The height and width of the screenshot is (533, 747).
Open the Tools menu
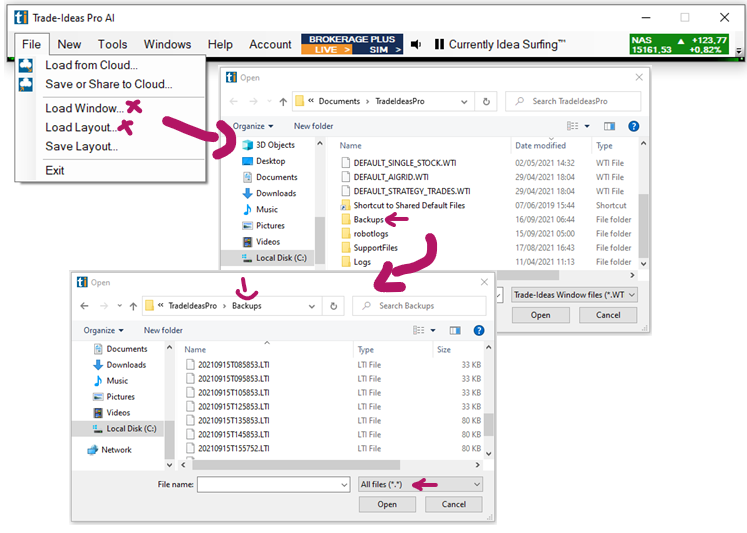point(112,44)
